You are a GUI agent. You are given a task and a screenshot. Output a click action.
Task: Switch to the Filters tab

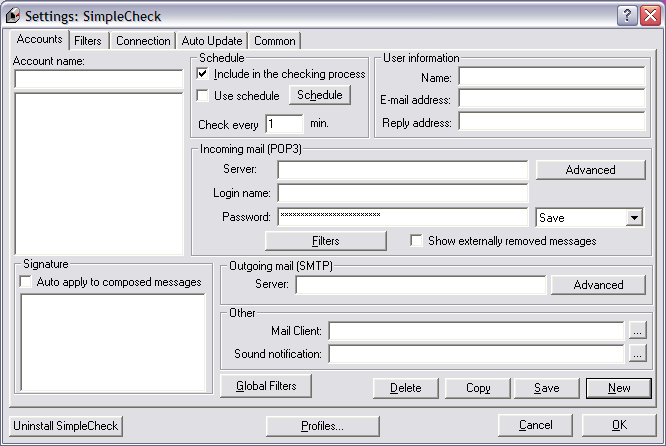[87, 41]
